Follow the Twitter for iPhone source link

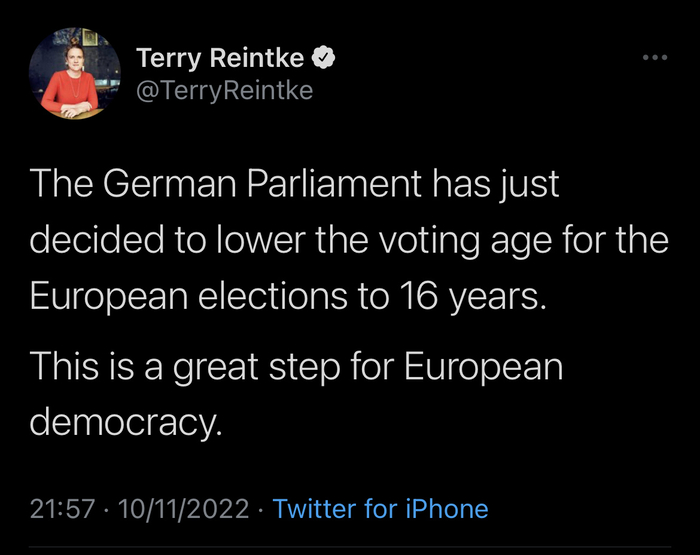[x=380, y=509]
